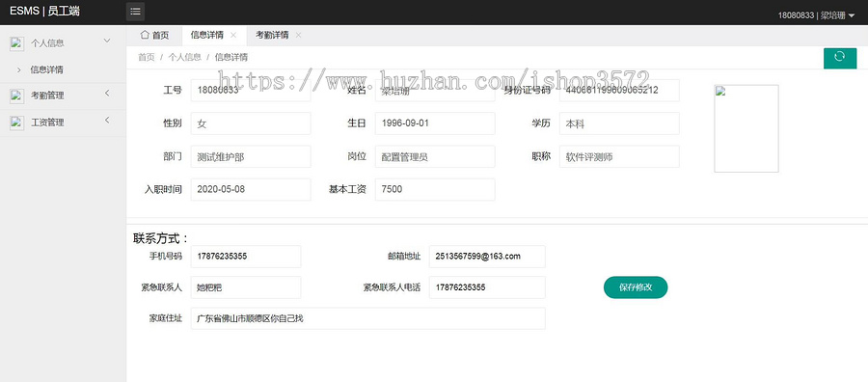Click the 部门 field showing 测试维护部
This screenshot has height=382, width=868.
(x=251, y=156)
